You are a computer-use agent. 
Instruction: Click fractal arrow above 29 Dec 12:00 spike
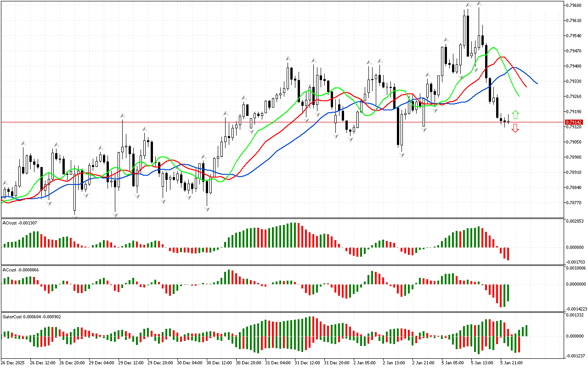pos(122,115)
